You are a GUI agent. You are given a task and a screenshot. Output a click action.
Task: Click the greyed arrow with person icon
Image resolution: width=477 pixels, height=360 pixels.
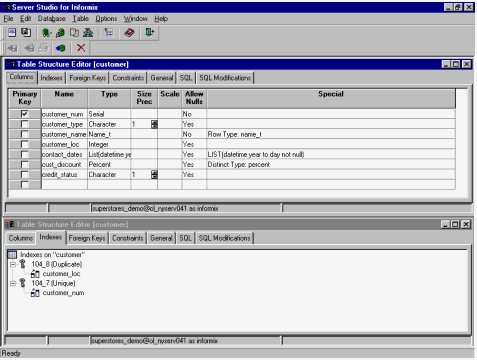click(x=29, y=48)
